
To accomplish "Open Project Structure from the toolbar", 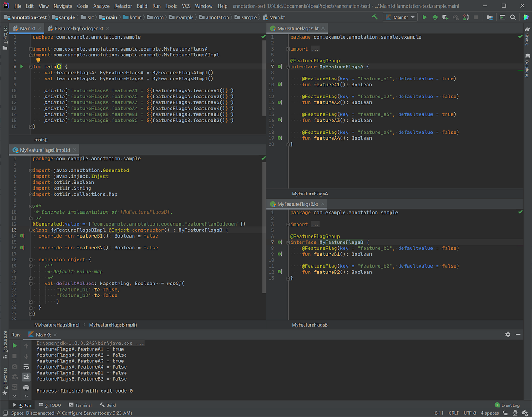I will click(489, 17).
